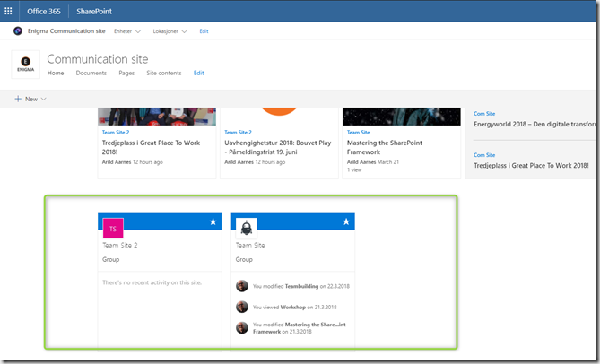Open the Workshop viewed activity entry
Screen dimensions: 600x364
coord(295,307)
